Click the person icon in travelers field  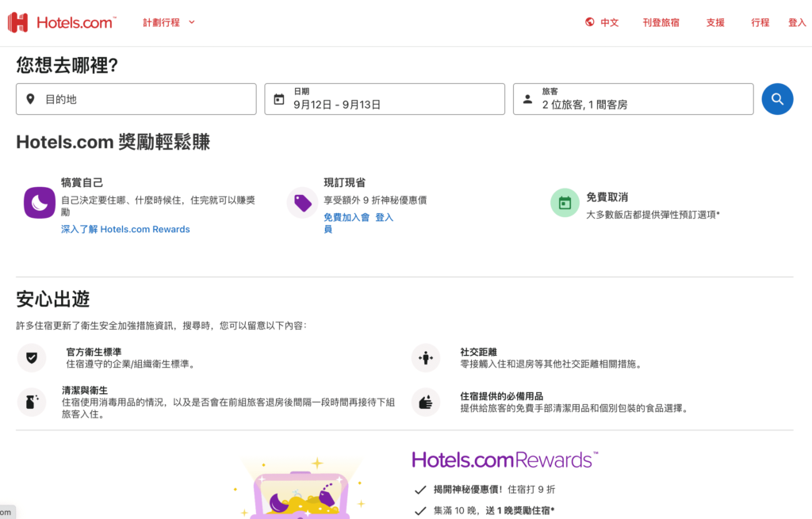[527, 99]
